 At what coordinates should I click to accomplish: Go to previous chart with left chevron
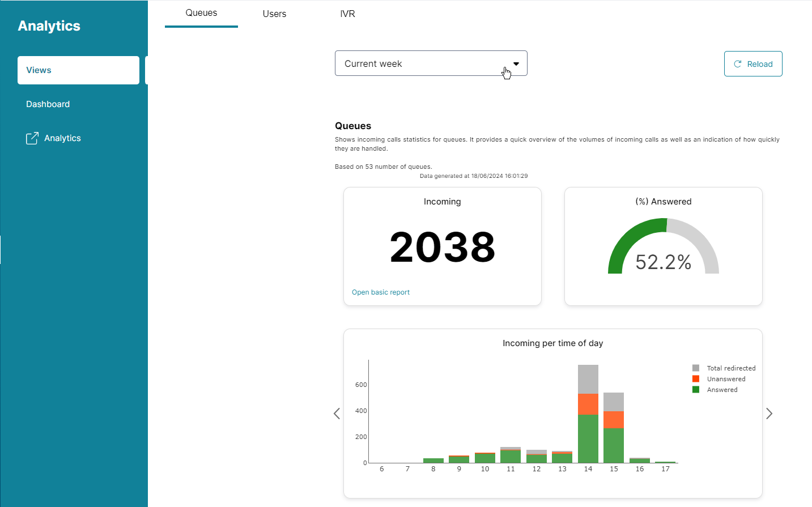[x=337, y=414]
